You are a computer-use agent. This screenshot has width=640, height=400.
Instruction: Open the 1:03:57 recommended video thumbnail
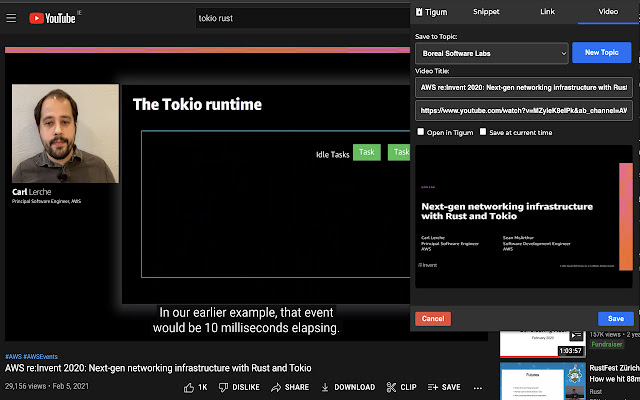pyautogui.click(x=542, y=344)
